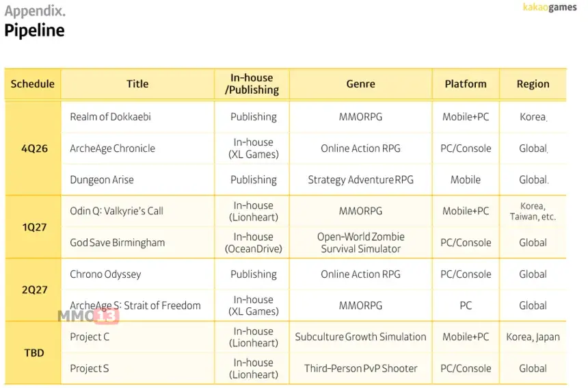Click 'In-house (XL Games)' in ArcheAge Chronicle row

[254, 148]
